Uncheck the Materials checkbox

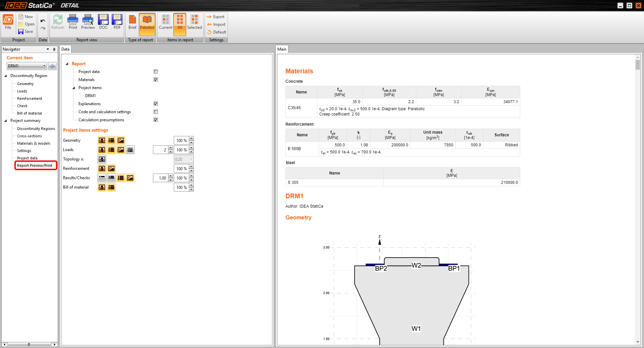pyautogui.click(x=156, y=80)
